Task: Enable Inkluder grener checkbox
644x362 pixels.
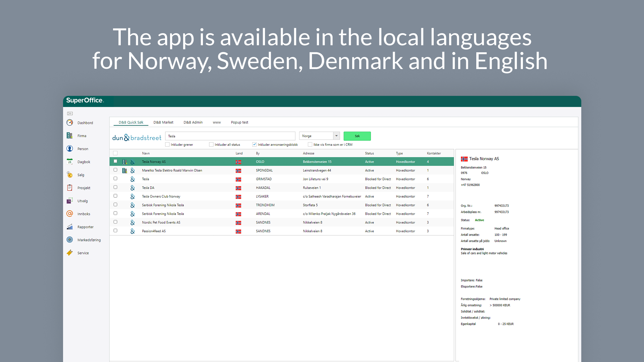Action: pos(167,144)
